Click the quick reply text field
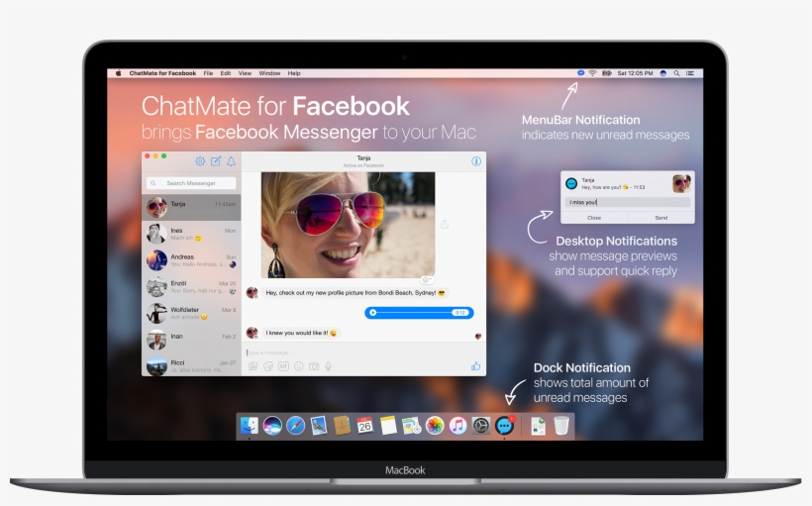Image resolution: width=812 pixels, height=506 pixels. coord(628,202)
